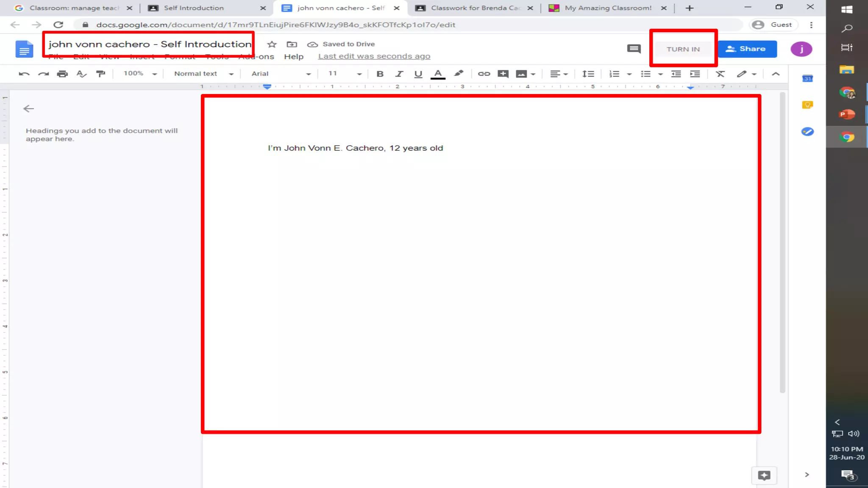Insert a link using link icon
The height and width of the screenshot is (488, 868).
pyautogui.click(x=484, y=74)
